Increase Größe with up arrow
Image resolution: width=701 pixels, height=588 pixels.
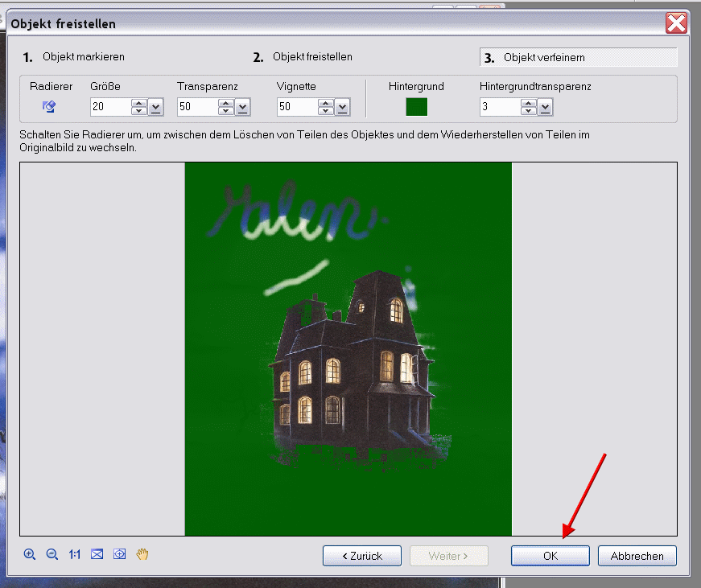point(139,103)
